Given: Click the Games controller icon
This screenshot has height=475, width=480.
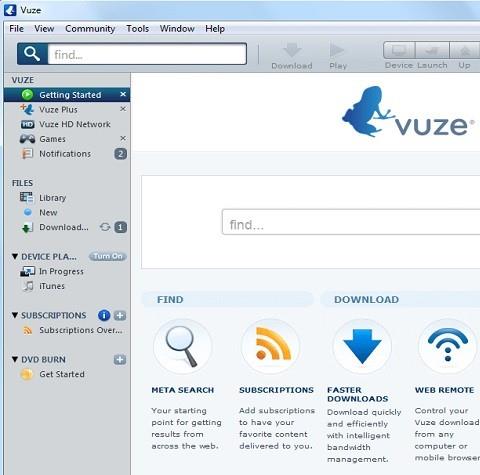Looking at the screenshot, I should (x=27, y=139).
